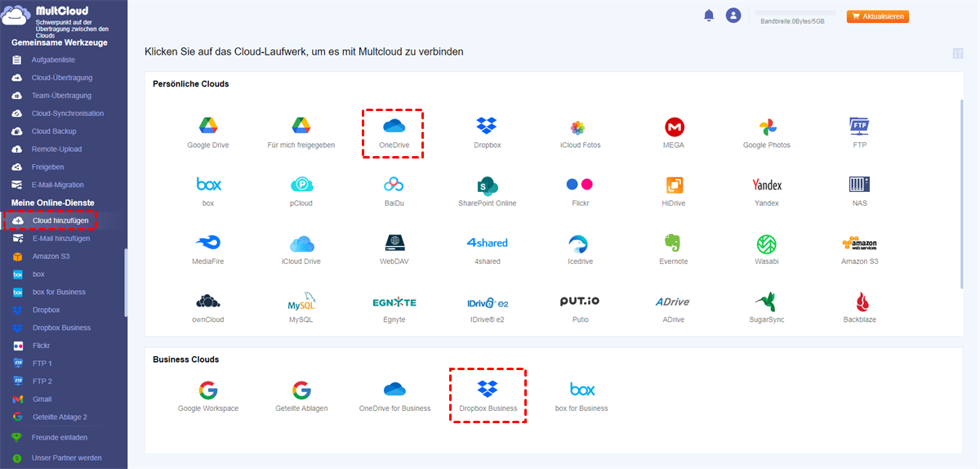Viewport: 980px width, 469px height.
Task: Open notifications bell
Action: [x=709, y=16]
